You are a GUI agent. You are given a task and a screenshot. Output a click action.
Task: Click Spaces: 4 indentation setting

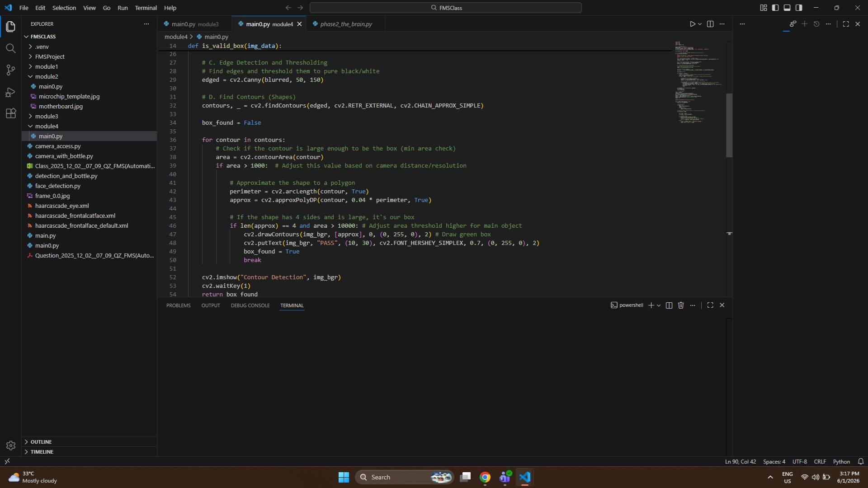pos(774,461)
